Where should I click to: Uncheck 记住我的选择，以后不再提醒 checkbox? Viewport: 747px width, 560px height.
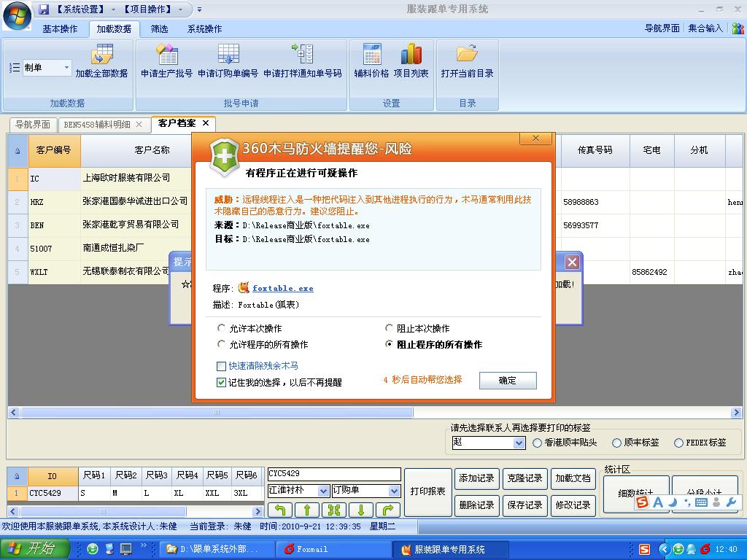(221, 382)
